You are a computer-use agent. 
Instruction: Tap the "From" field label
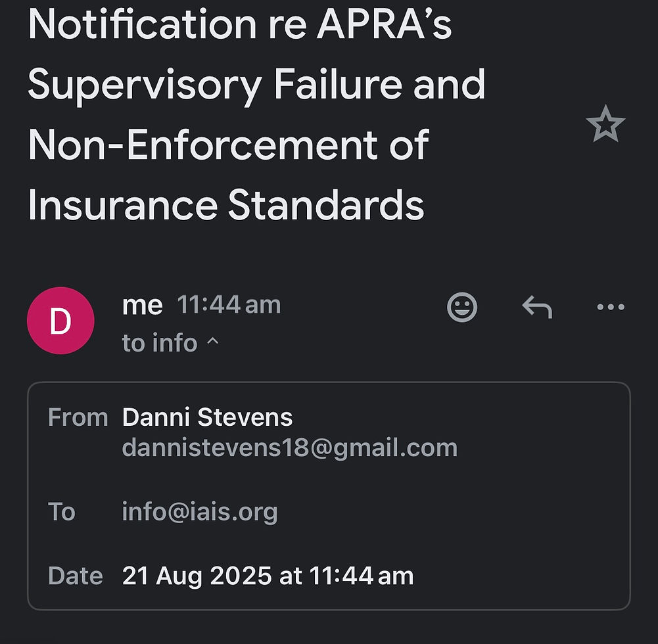coord(78,417)
